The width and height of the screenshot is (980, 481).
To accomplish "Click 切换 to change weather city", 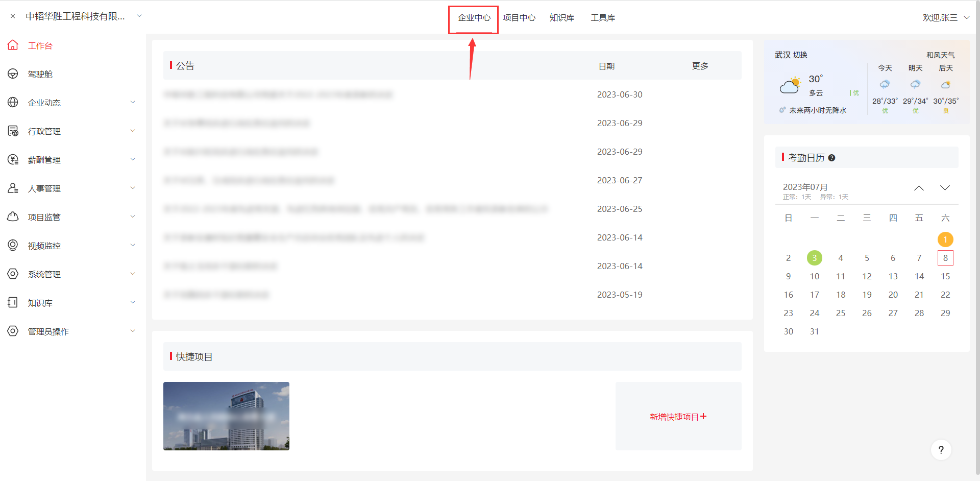I will 800,55.
